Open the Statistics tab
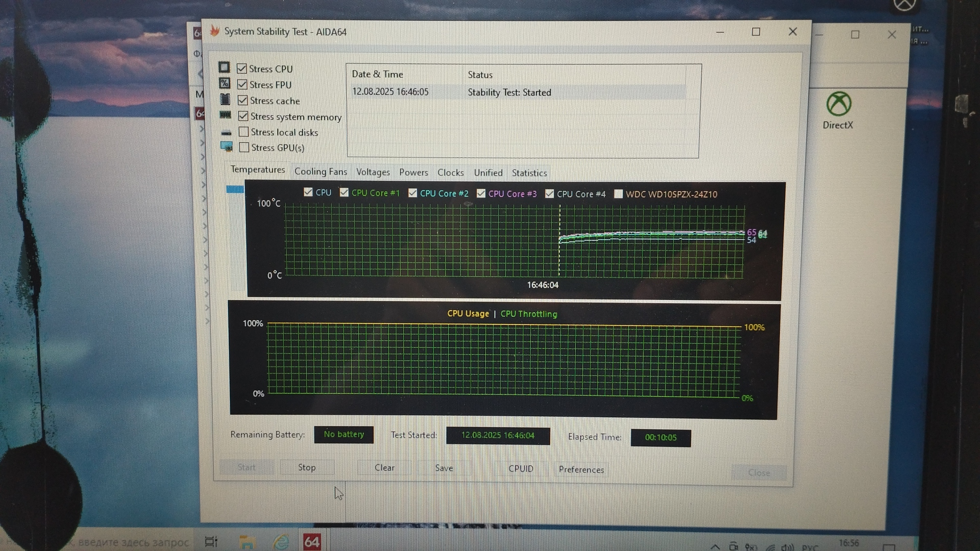Viewport: 980px width, 551px height. pos(529,173)
